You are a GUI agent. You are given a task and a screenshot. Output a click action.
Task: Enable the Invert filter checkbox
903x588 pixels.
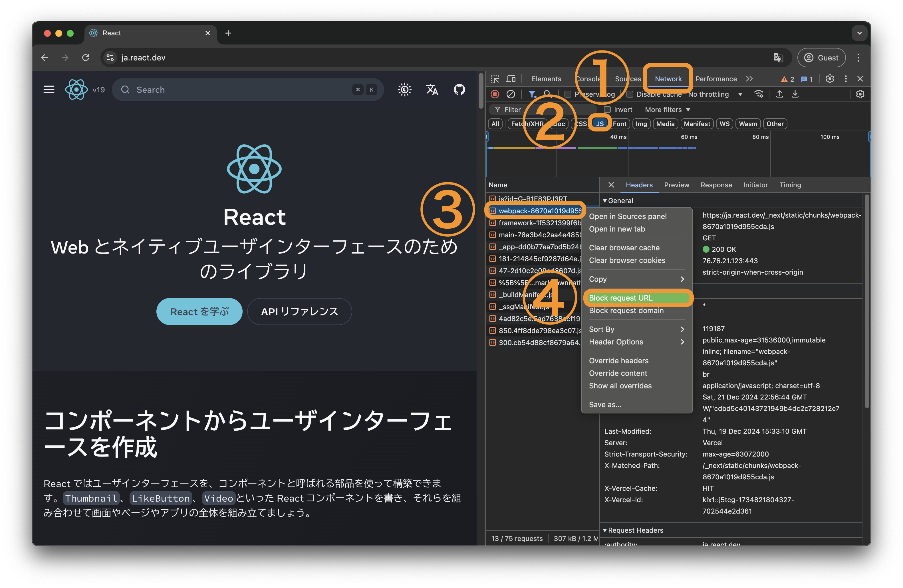[607, 110]
